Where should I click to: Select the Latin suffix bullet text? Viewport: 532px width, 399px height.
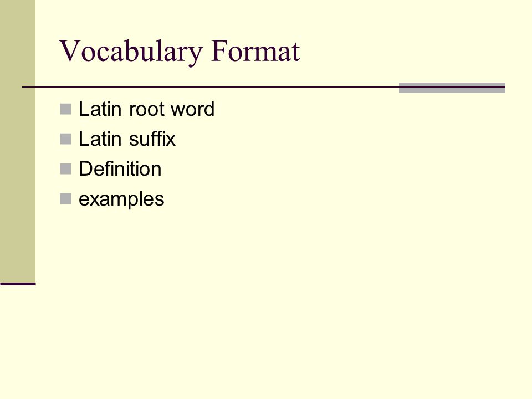127,139
